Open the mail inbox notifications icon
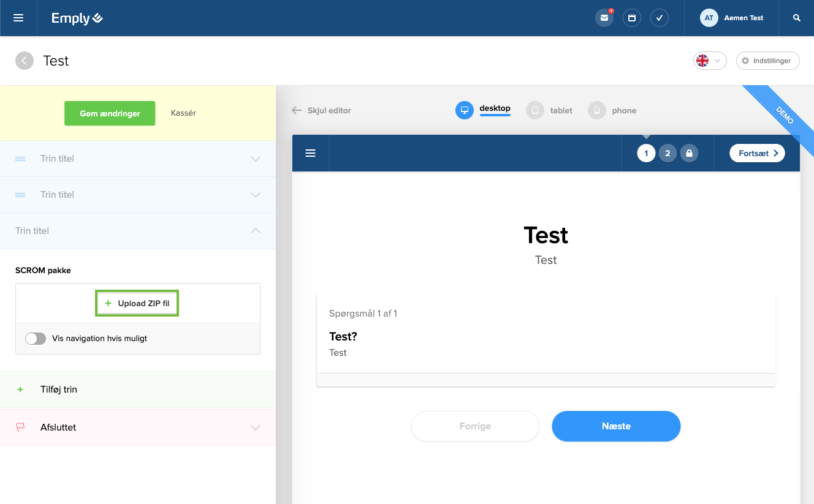This screenshot has width=814, height=504. [604, 18]
